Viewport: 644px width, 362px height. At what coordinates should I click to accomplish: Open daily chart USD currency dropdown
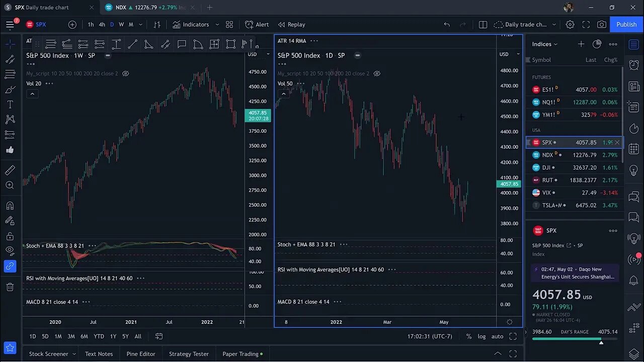(510, 54)
